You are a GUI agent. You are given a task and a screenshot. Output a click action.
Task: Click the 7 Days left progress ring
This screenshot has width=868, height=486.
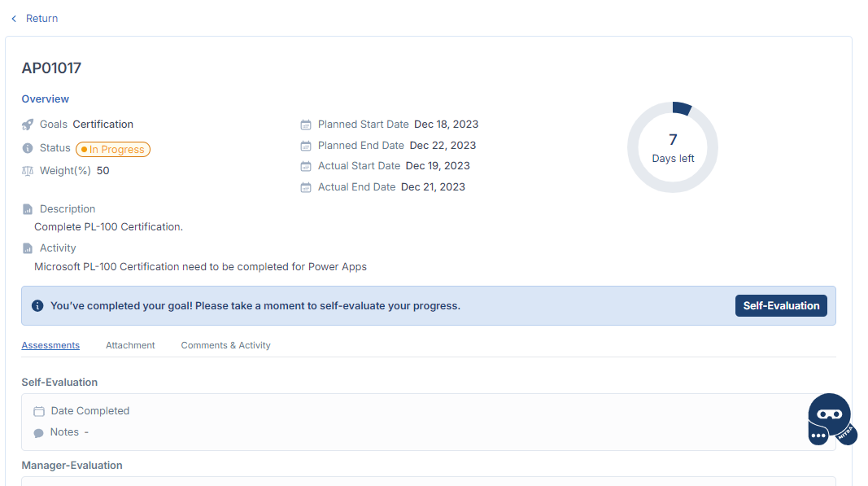(673, 147)
